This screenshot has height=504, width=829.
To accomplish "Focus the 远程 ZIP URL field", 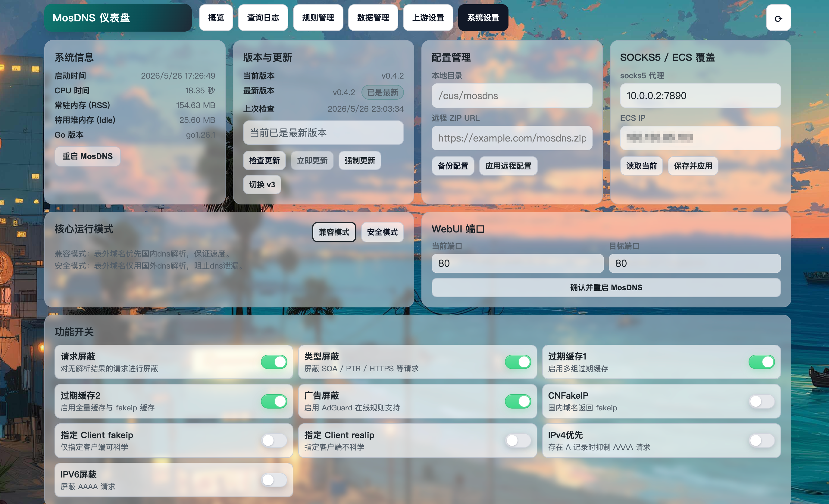I will coord(512,138).
